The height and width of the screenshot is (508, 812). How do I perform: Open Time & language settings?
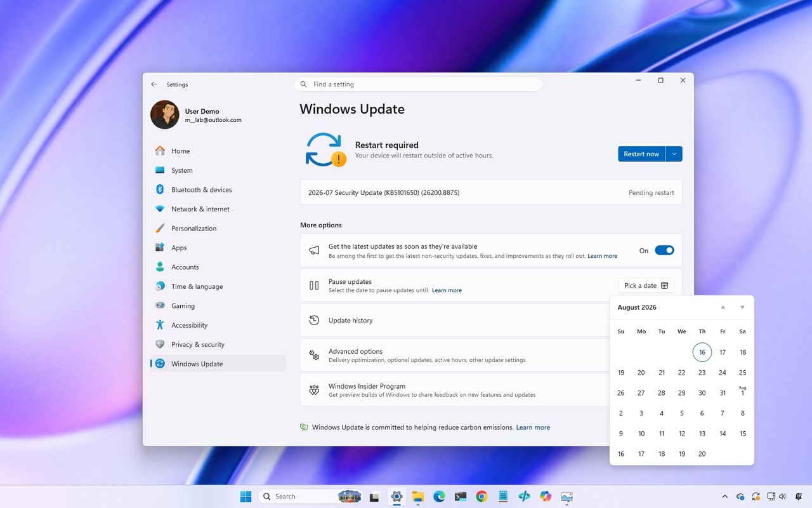point(218,286)
